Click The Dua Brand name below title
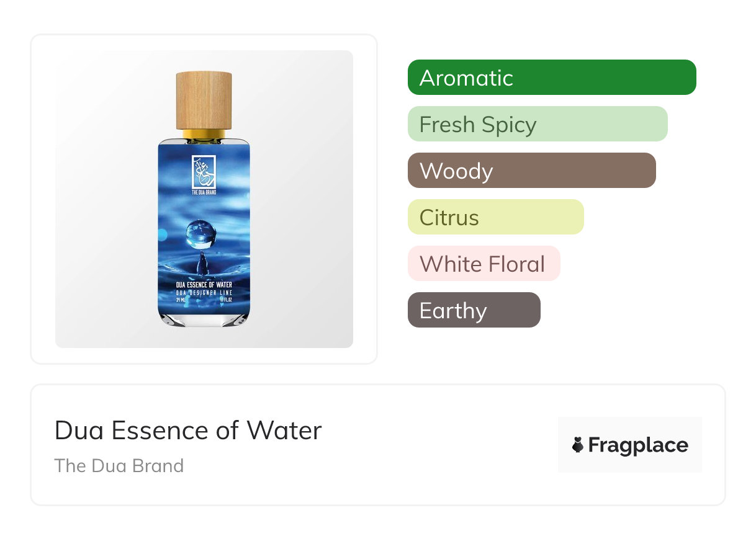The width and height of the screenshot is (756, 536). [x=119, y=465]
